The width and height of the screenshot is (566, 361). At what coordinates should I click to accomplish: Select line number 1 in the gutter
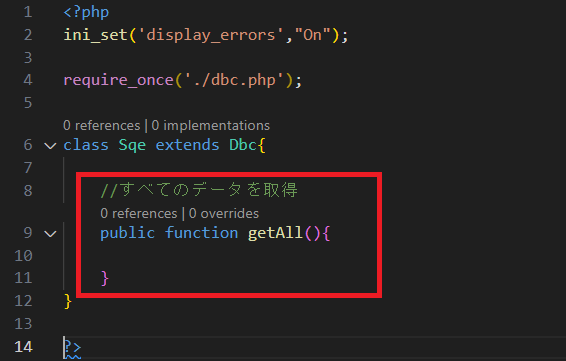[x=28, y=12]
